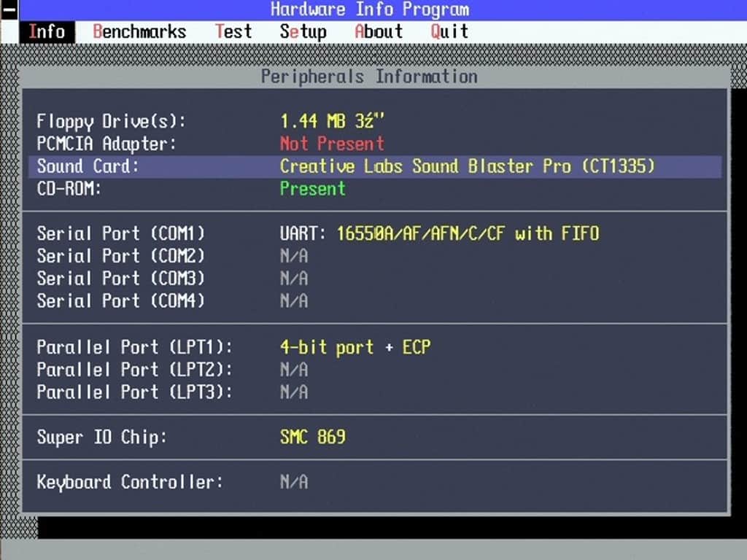Screen dimensions: 747x560
Task: Click Parallel Port (LPT3) label
Action: coord(134,392)
